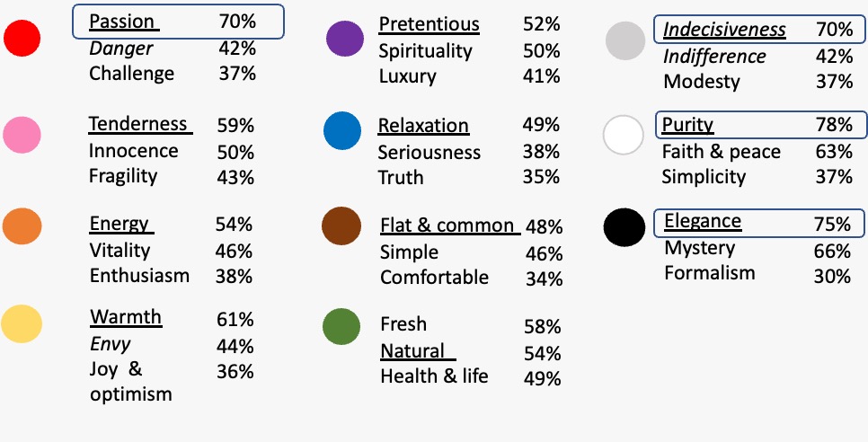Click the brown color circle
868x442 pixels.
pyautogui.click(x=341, y=225)
